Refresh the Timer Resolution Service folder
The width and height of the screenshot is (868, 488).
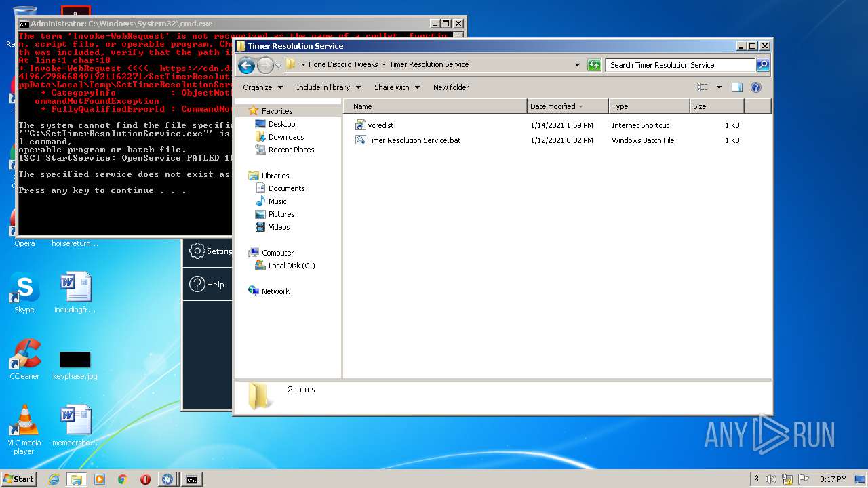click(x=594, y=65)
